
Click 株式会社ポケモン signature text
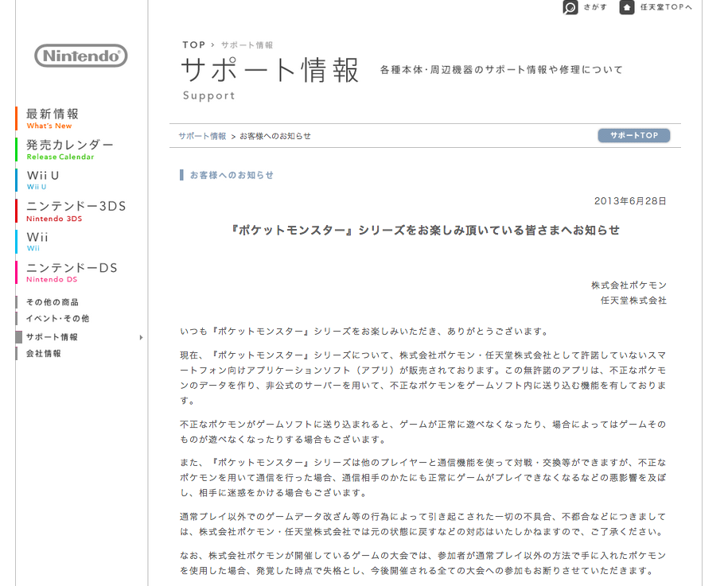coord(629,285)
